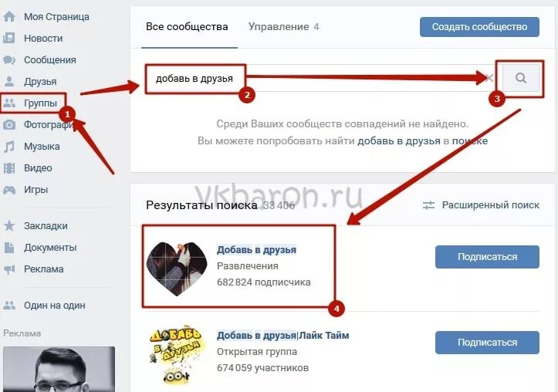Click the heart-shaped community avatar
Viewport: 558px width, 392px height.
[177, 269]
